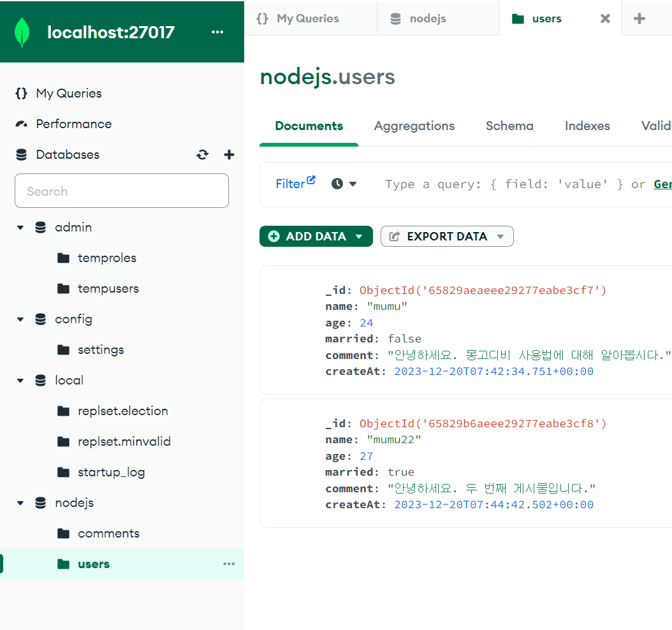
Task: Open the ADD DATA dropdown arrow
Action: [x=359, y=237]
